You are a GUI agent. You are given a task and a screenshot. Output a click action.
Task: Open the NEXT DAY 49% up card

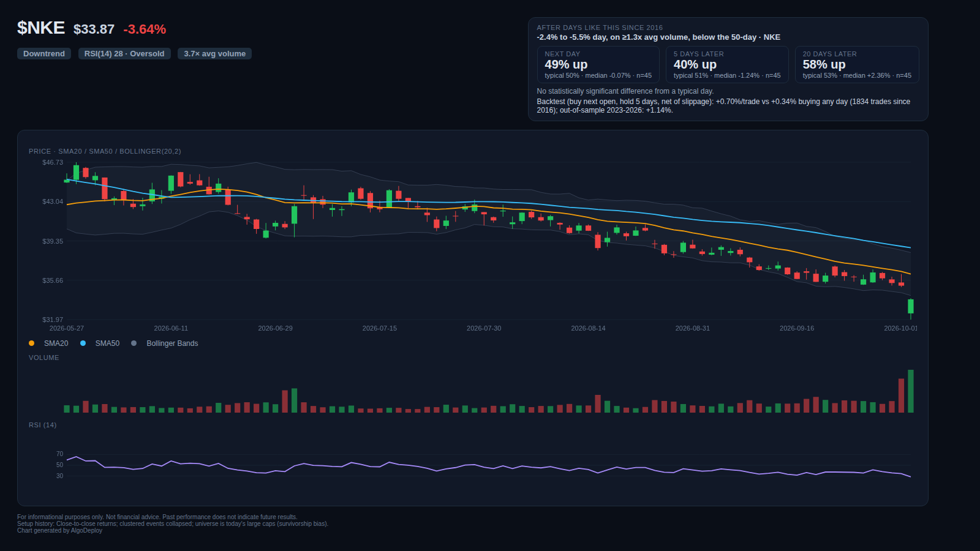598,64
